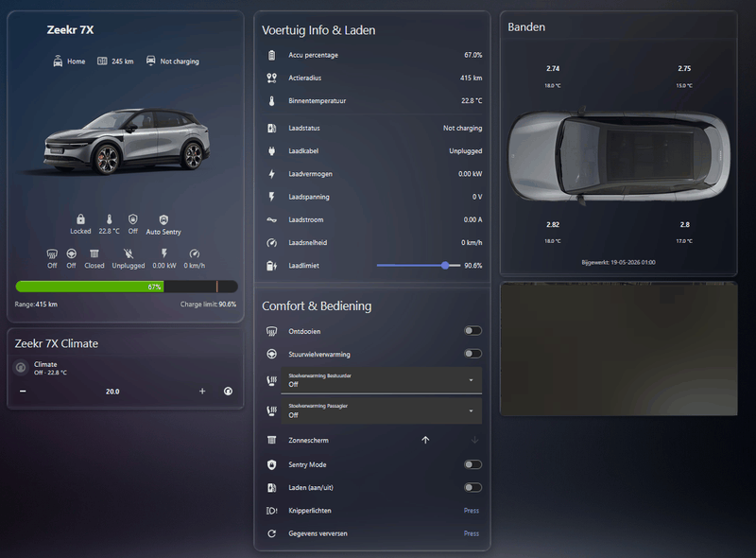Click the 2.82 tire pressure value
This screenshot has width=756, height=558.
(x=553, y=224)
